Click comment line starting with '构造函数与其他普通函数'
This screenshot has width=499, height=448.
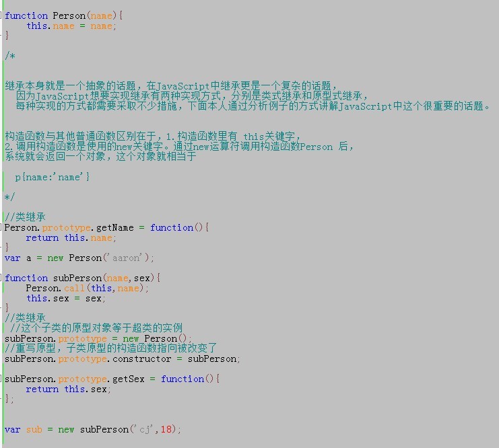[x=152, y=136]
